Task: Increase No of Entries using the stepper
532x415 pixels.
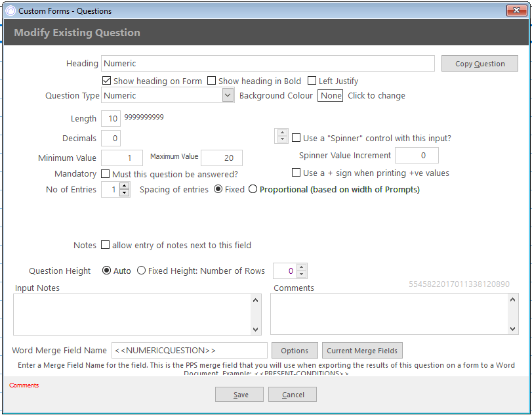Action: (125, 186)
